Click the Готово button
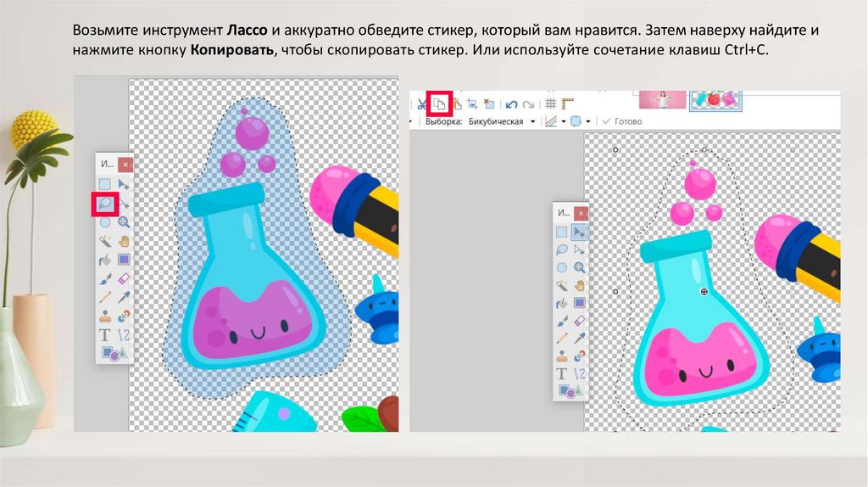 coord(622,122)
